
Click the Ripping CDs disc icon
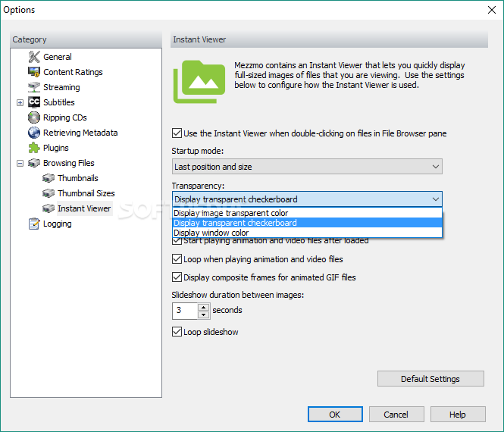[34, 117]
